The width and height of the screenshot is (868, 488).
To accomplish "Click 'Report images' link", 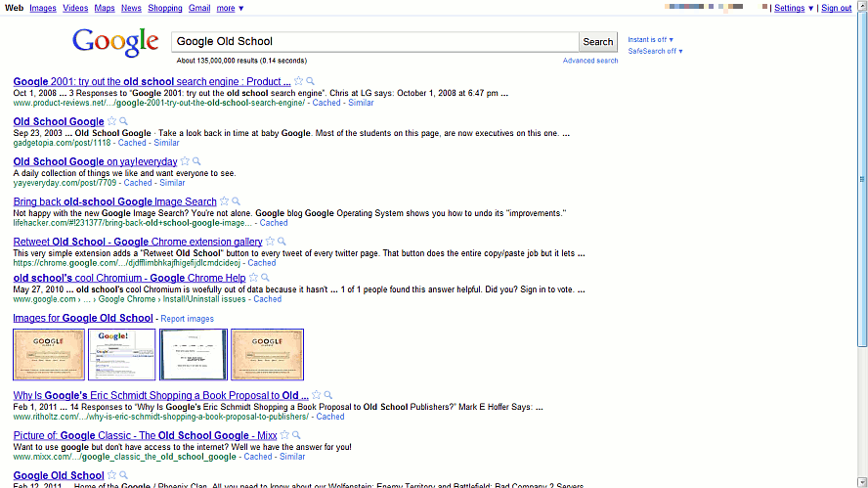I will pyautogui.click(x=187, y=319).
